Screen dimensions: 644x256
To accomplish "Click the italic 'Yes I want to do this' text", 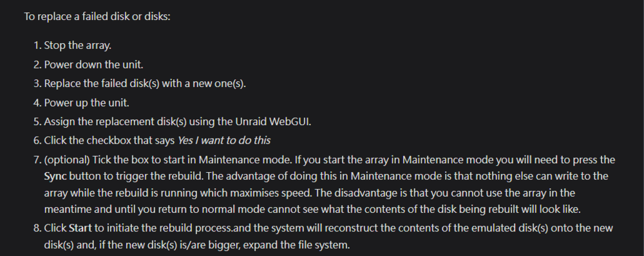I will pyautogui.click(x=224, y=141).
